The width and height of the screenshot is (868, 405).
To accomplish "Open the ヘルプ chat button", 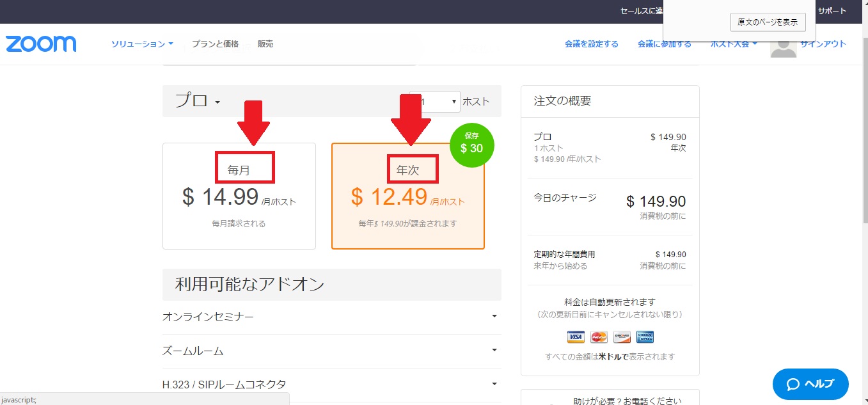I will 810,384.
